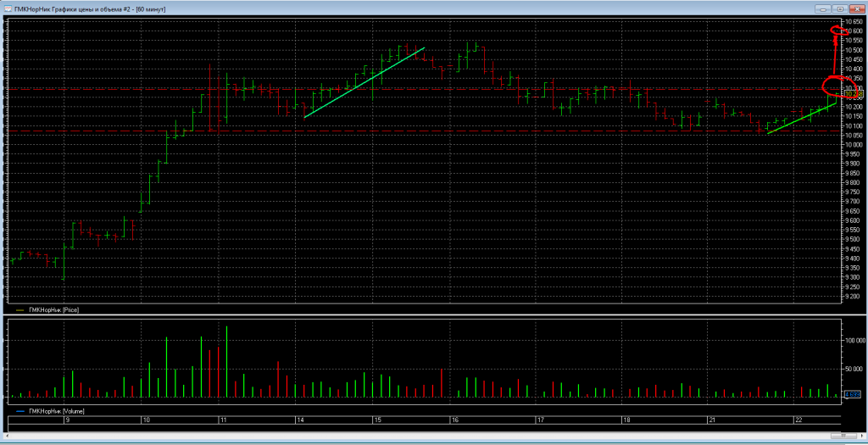Click date label 9 on time axis
Viewport: 868px width, 445px height.
(x=67, y=420)
